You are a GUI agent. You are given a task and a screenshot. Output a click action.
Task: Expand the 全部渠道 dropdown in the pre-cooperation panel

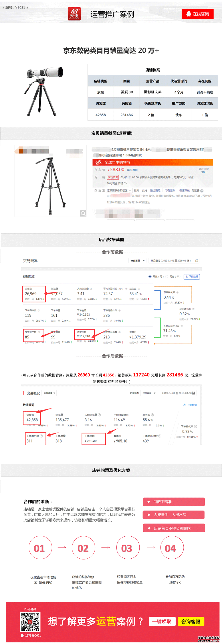click(138, 261)
